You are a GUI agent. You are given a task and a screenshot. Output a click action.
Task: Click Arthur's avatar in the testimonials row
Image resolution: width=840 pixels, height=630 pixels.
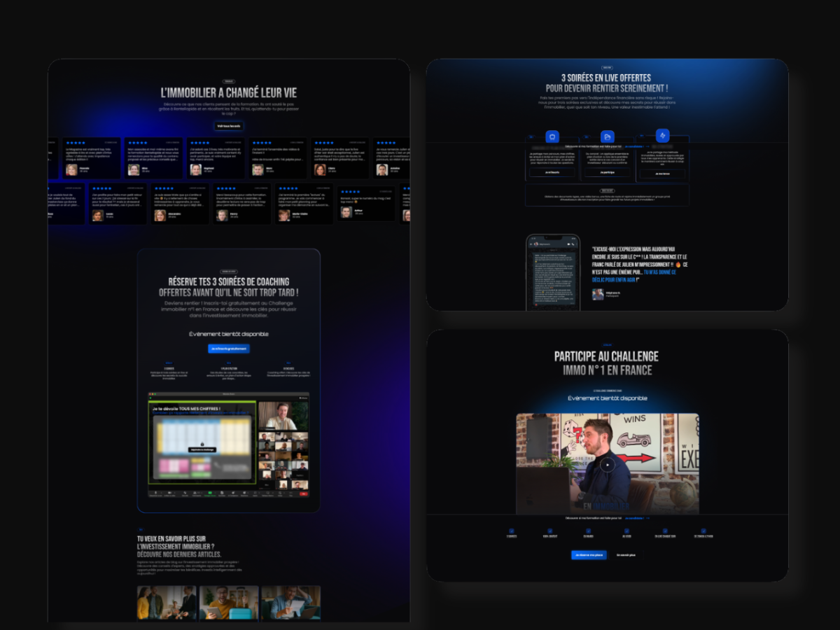coord(346,211)
